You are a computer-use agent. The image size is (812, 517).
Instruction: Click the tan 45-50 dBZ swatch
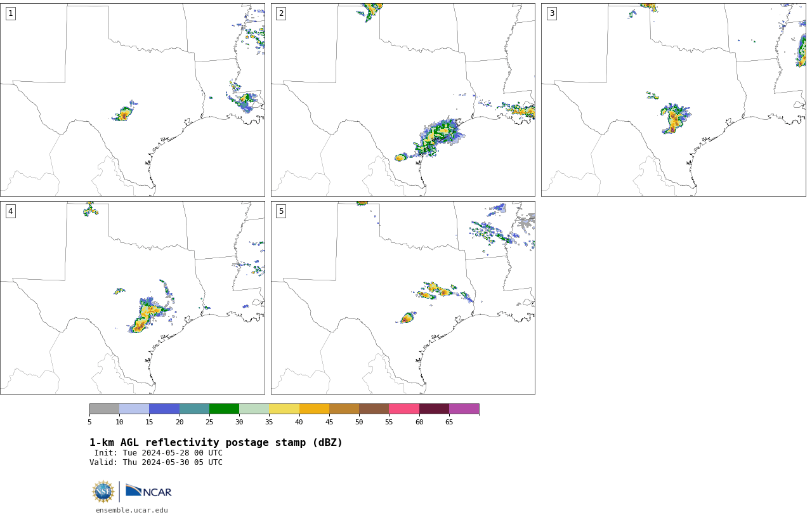[x=344, y=409]
